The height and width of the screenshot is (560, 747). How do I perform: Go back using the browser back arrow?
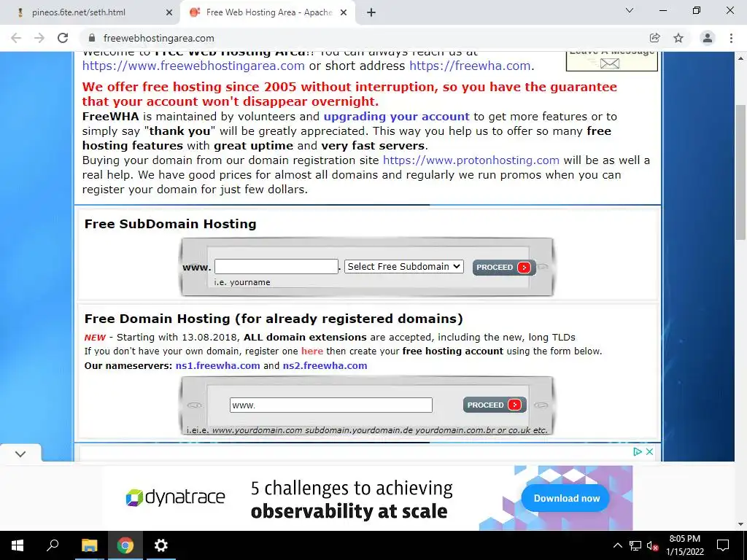pos(16,38)
